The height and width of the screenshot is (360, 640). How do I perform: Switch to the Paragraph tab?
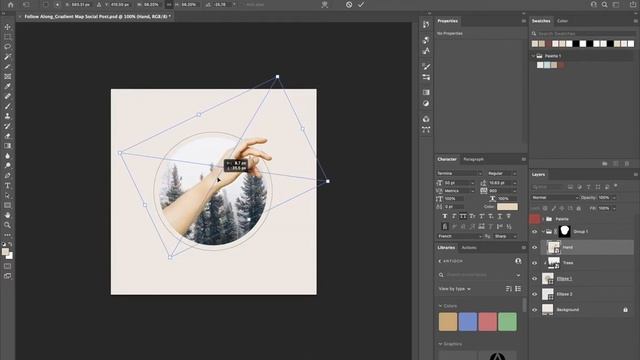(x=473, y=159)
